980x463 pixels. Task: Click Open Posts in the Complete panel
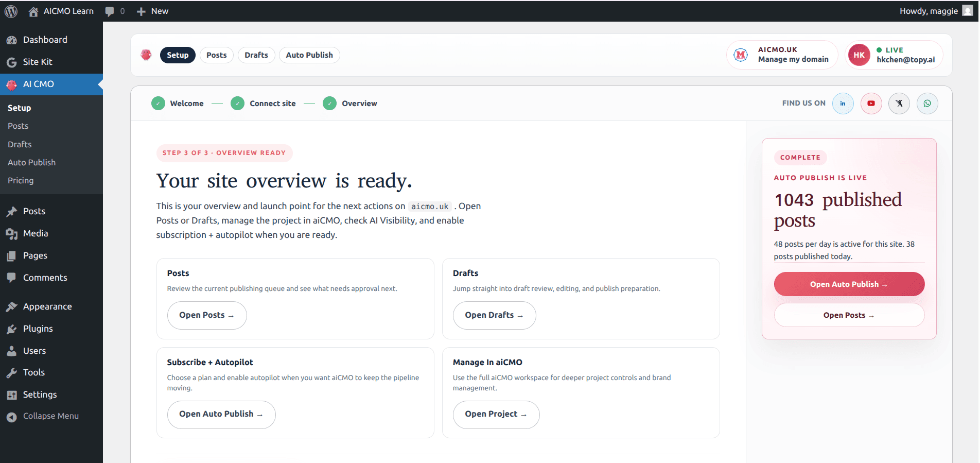coord(849,315)
